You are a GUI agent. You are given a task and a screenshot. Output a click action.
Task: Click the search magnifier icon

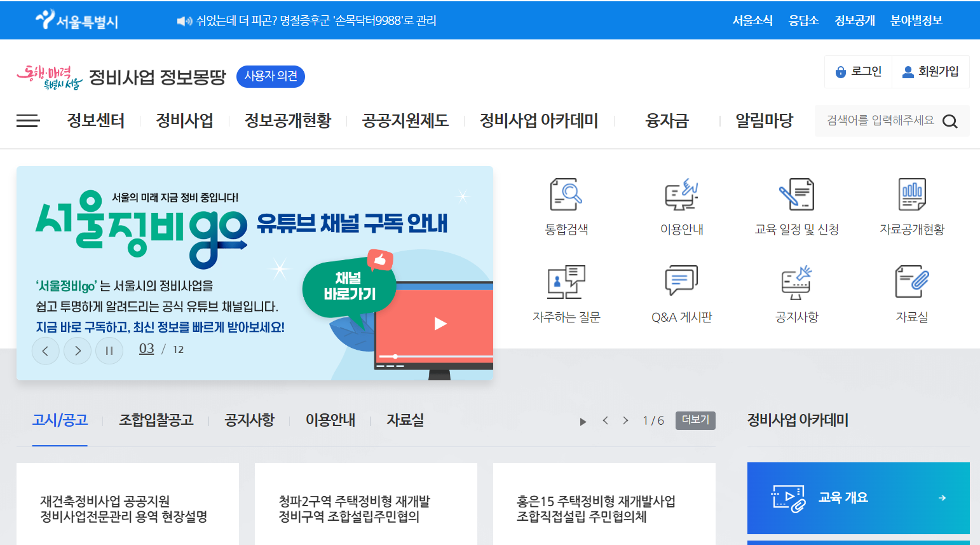click(949, 121)
